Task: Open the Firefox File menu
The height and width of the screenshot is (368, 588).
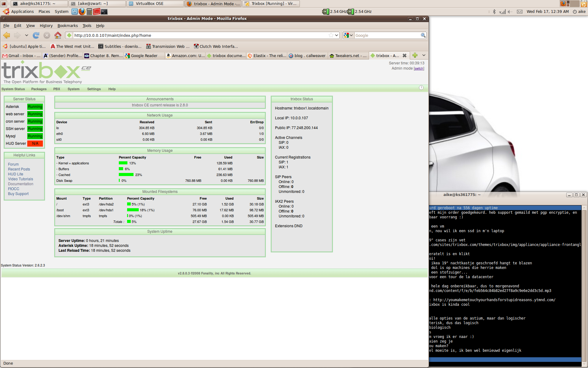Action: click(6, 26)
